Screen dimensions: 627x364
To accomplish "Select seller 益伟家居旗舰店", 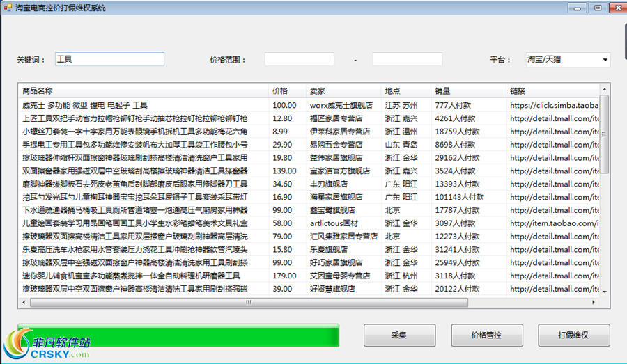I will 336,158.
